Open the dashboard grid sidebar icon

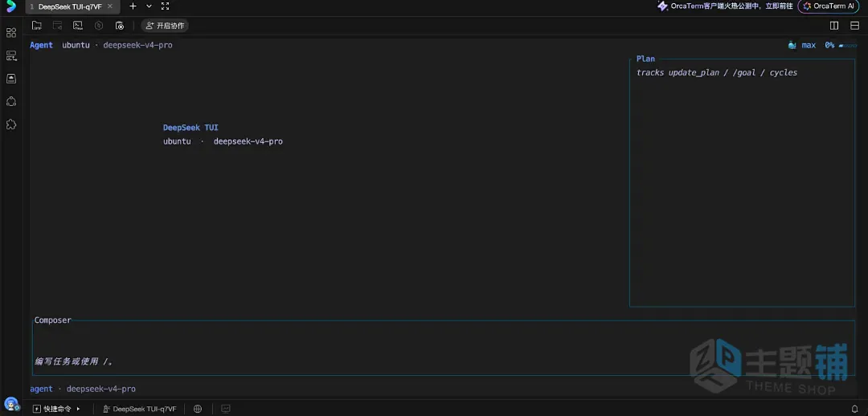click(x=11, y=33)
